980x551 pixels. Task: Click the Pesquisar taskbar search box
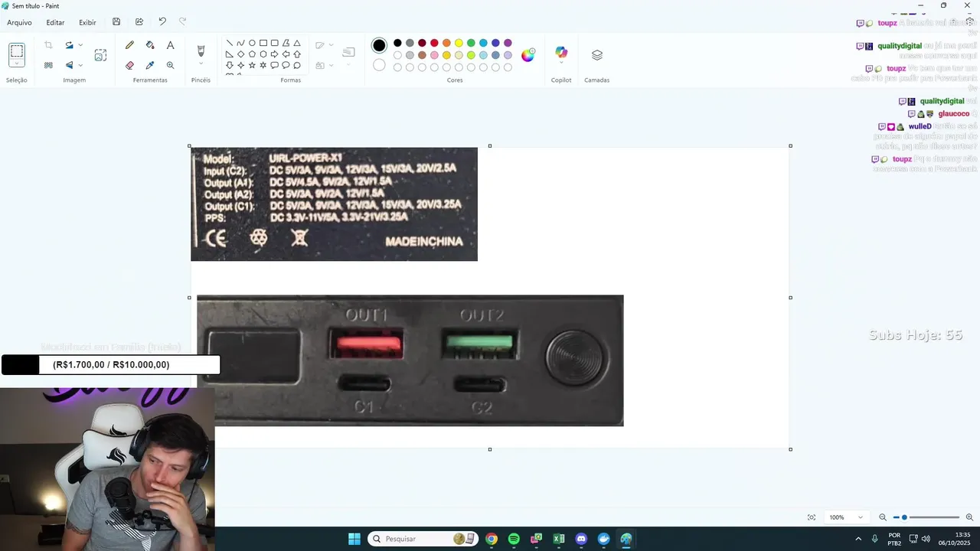[423, 539]
